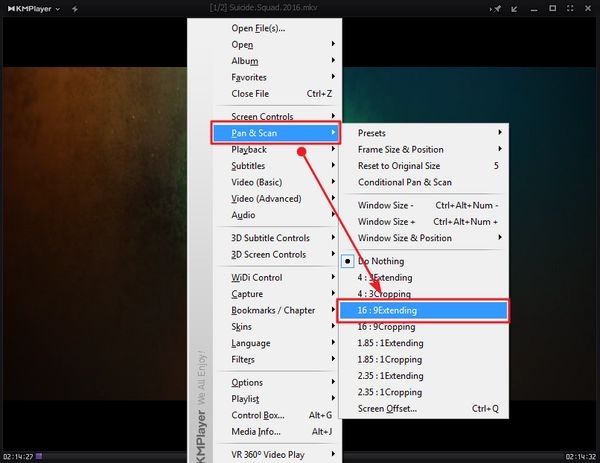
Task: Open Frame Size & Position submenu
Action: [424, 150]
